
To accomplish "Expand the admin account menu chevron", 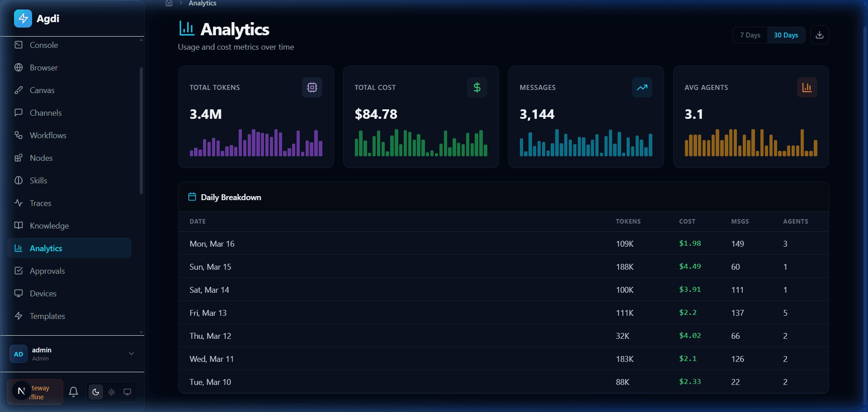I will click(131, 354).
